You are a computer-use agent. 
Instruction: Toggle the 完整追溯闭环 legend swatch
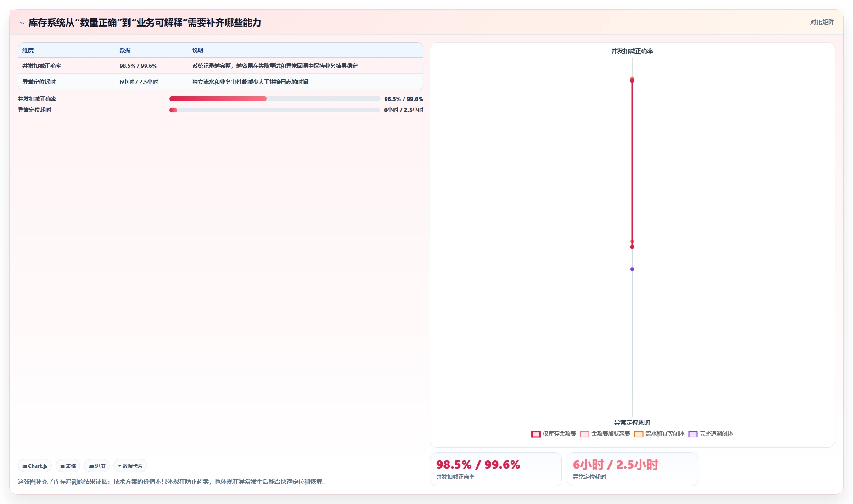coord(693,434)
